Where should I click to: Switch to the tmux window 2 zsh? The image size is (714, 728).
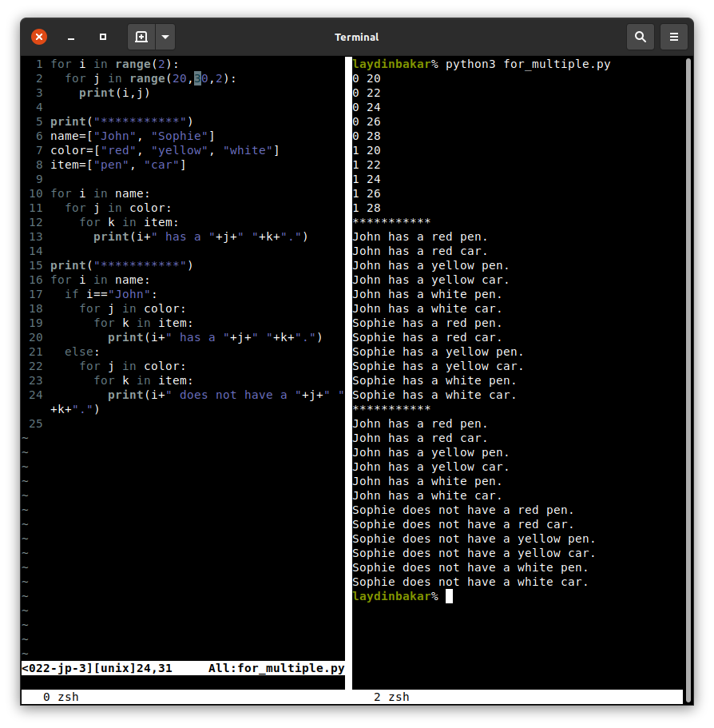(391, 697)
